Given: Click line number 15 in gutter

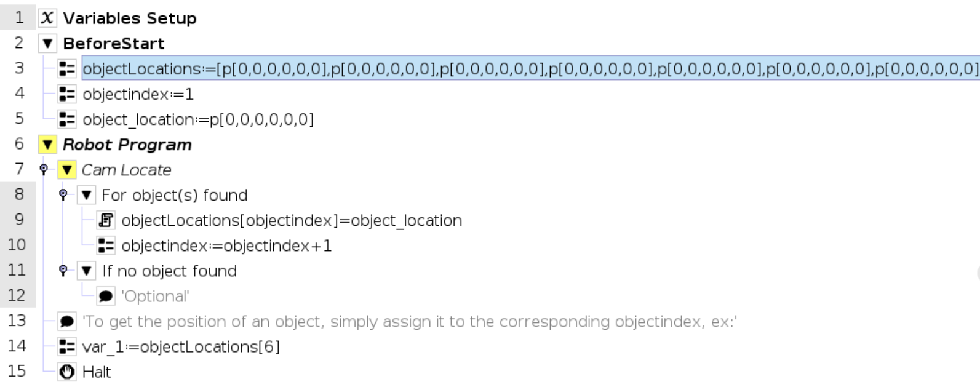Looking at the screenshot, I should (x=17, y=372).
